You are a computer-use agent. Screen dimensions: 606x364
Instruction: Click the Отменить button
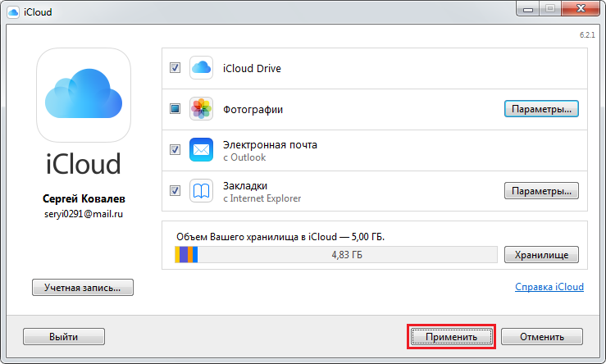pos(542,337)
